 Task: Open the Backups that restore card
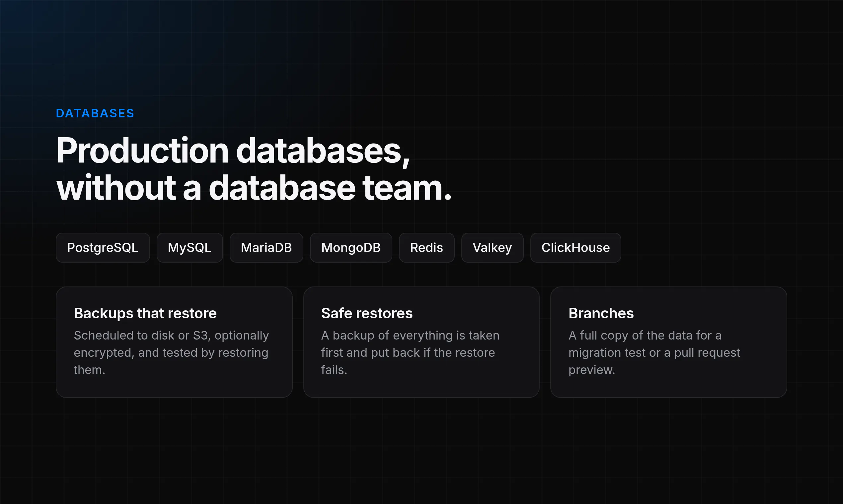point(174,342)
